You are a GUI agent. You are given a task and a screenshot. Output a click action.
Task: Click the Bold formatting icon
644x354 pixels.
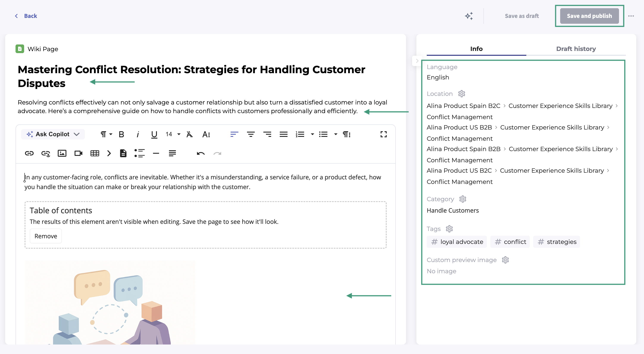pos(121,134)
